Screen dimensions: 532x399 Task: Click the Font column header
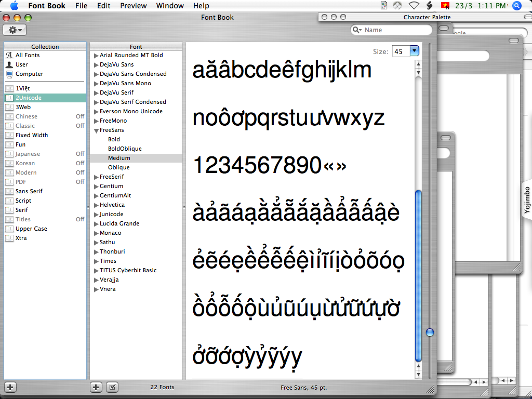tap(136, 47)
